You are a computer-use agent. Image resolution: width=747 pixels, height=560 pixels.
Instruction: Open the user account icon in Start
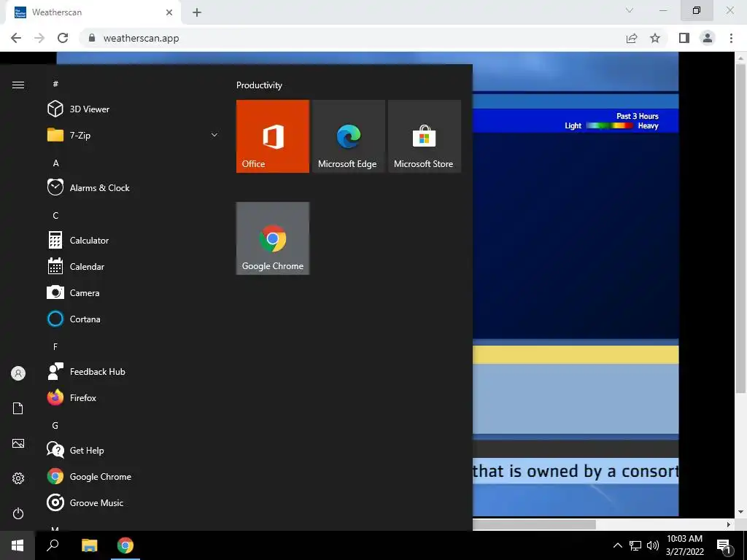click(x=18, y=373)
